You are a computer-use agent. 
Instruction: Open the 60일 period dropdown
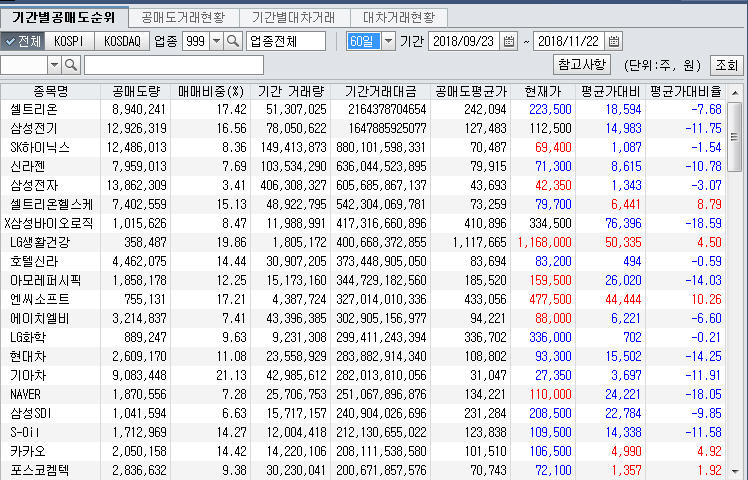coord(388,41)
